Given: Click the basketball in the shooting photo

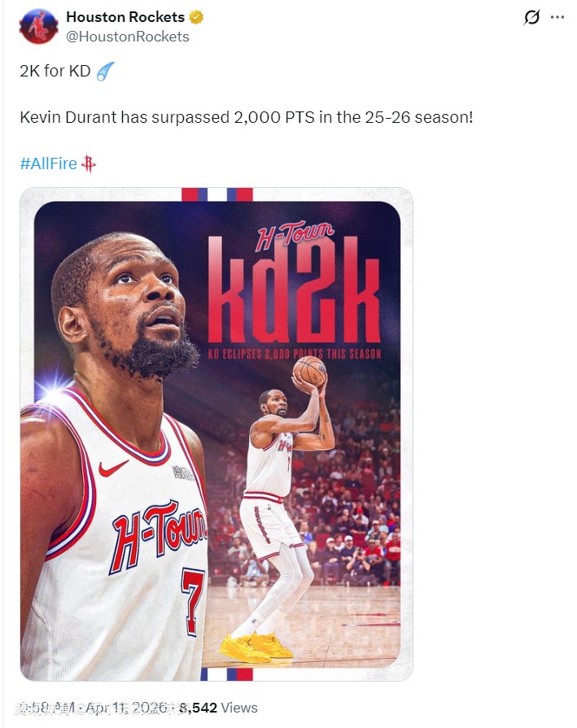Looking at the screenshot, I should click(309, 370).
